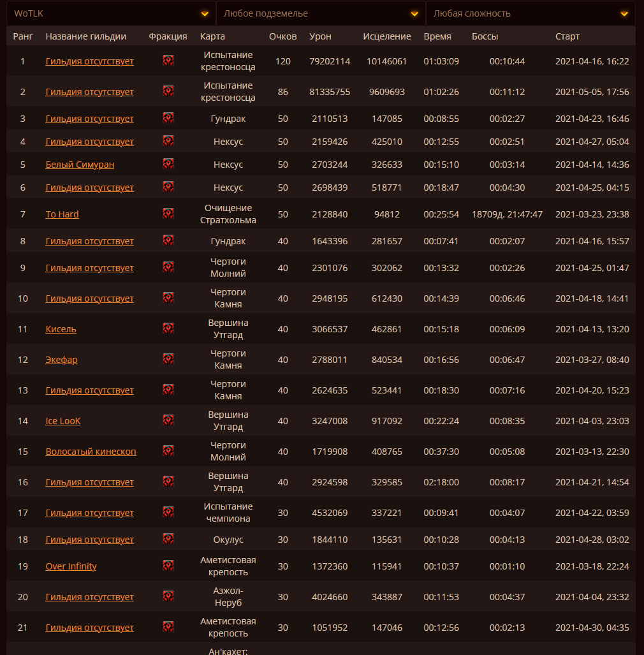Click the Over Infinity guild link
Screen dimensions: 644x655
71,566
